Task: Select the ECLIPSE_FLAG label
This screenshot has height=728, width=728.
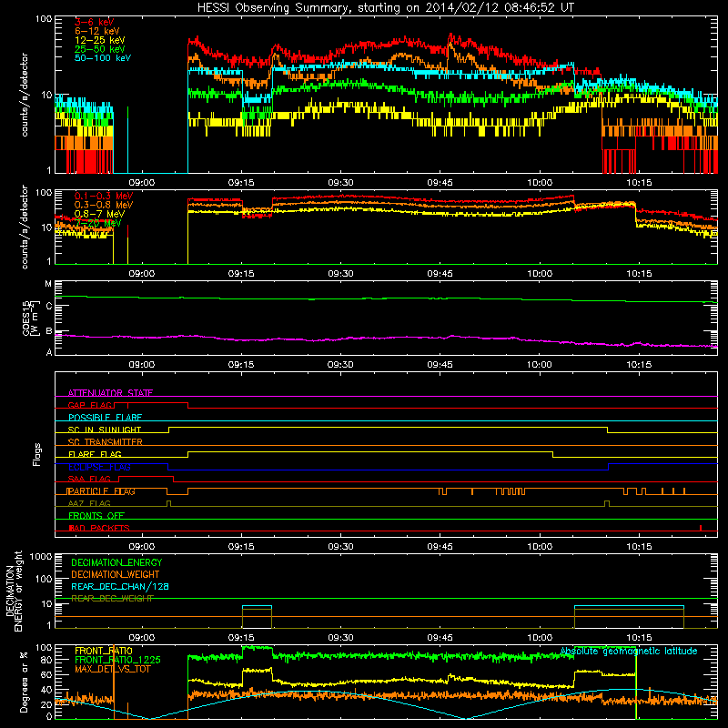Action: [99, 467]
